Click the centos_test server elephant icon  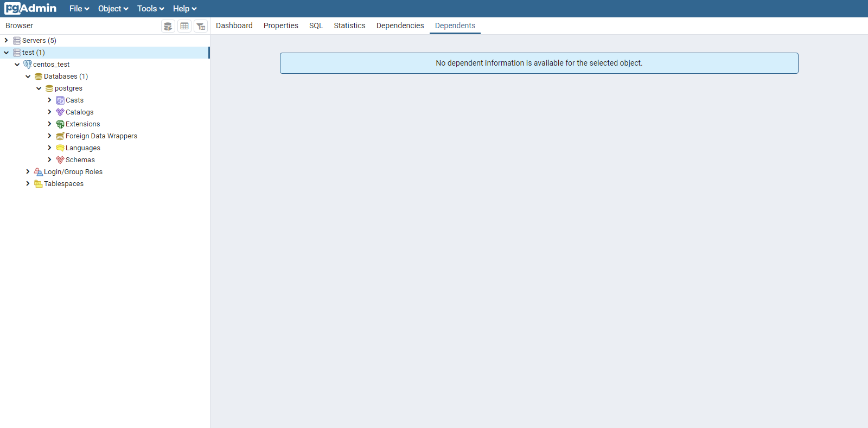click(28, 65)
